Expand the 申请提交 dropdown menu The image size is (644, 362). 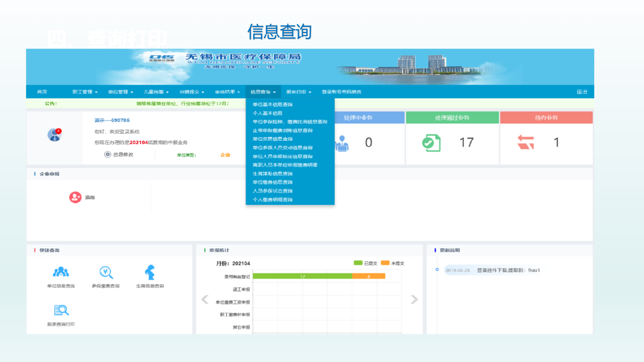pos(192,92)
